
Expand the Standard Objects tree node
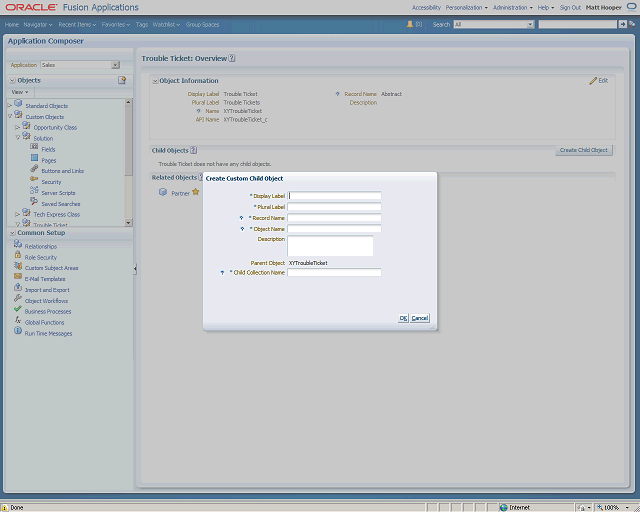10,105
